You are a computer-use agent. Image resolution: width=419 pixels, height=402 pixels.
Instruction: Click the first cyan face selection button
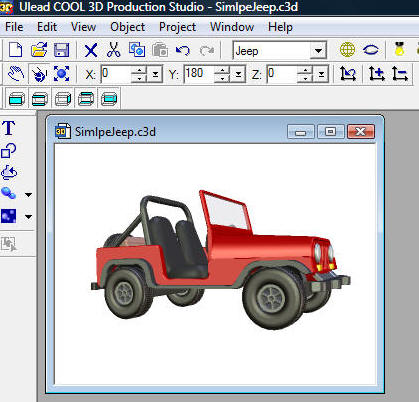[17, 99]
